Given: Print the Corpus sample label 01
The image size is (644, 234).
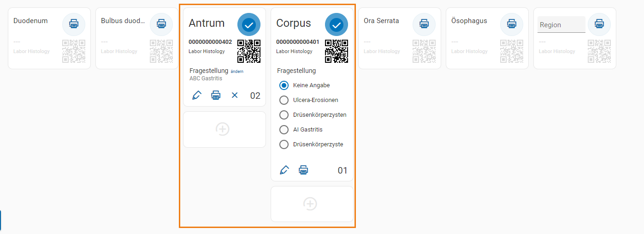Looking at the screenshot, I should (x=303, y=170).
